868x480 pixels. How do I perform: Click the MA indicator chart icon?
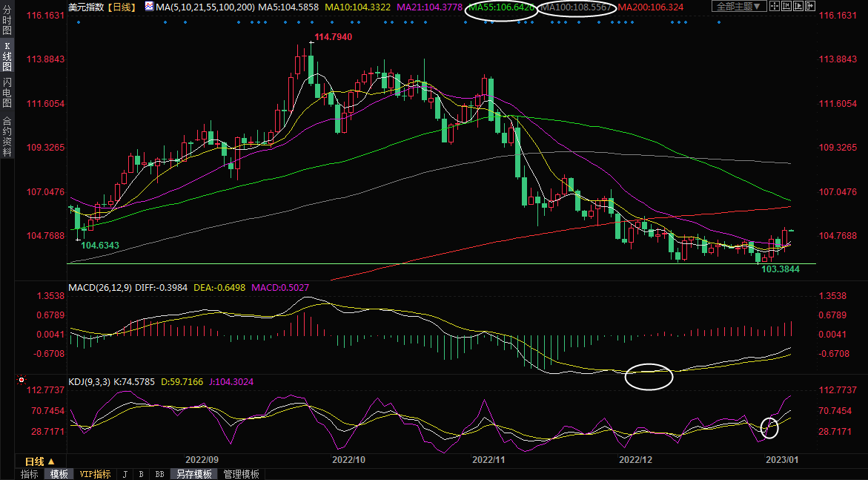149,7
